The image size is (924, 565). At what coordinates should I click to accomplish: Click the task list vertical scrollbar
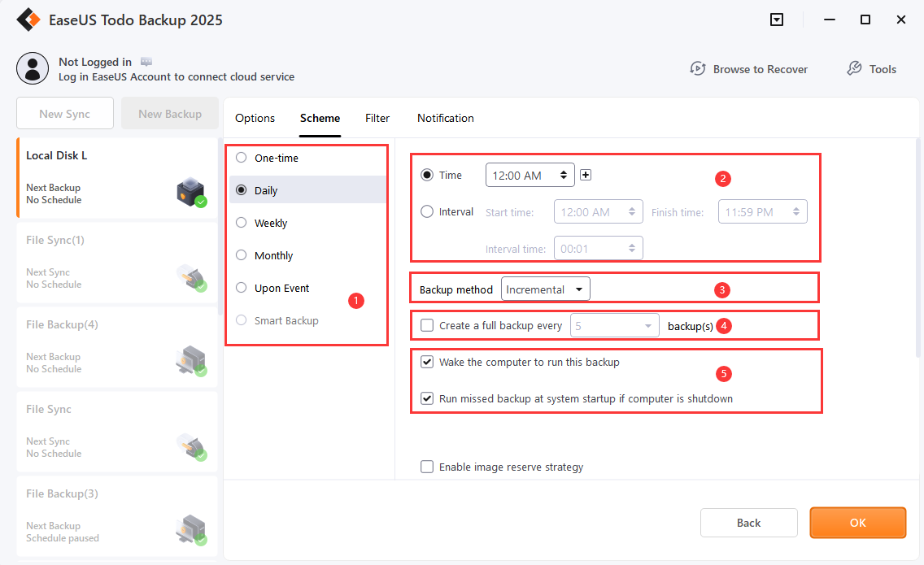(220, 227)
